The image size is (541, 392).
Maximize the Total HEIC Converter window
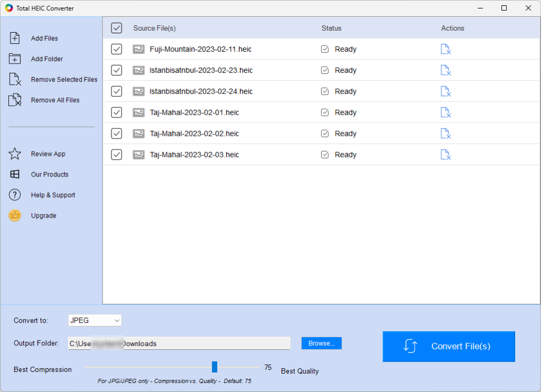[x=504, y=8]
